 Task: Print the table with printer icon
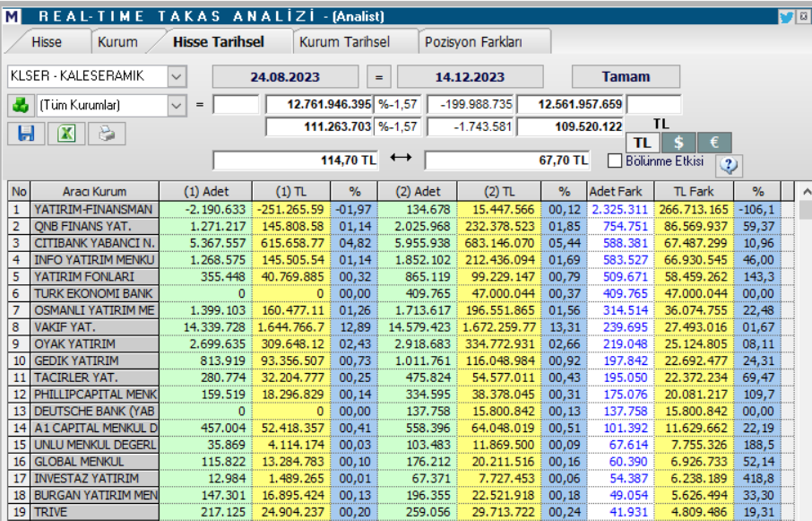[x=107, y=134]
